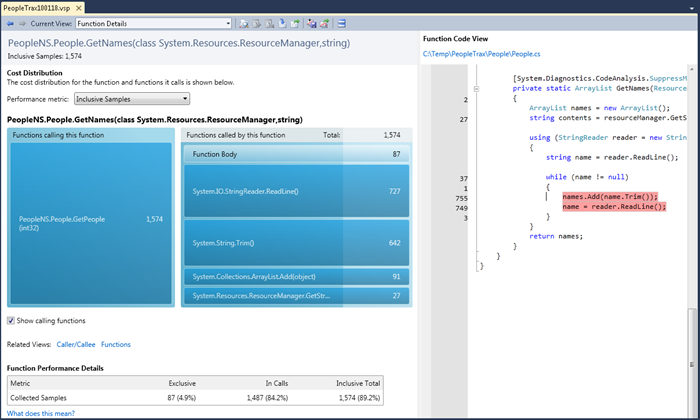Image resolution: width=700 pixels, height=420 pixels.
Task: Click the second grayed-out toolbar icon
Action: 257,24
